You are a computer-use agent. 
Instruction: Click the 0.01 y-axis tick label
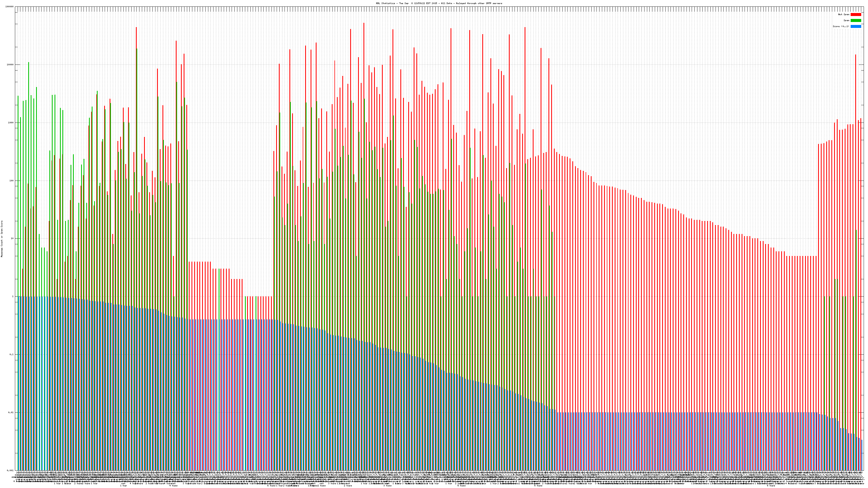[11, 412]
